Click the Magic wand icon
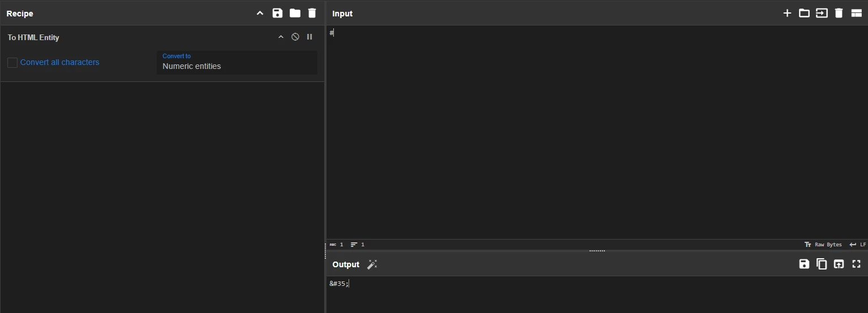This screenshot has height=313, width=868. coord(372,264)
